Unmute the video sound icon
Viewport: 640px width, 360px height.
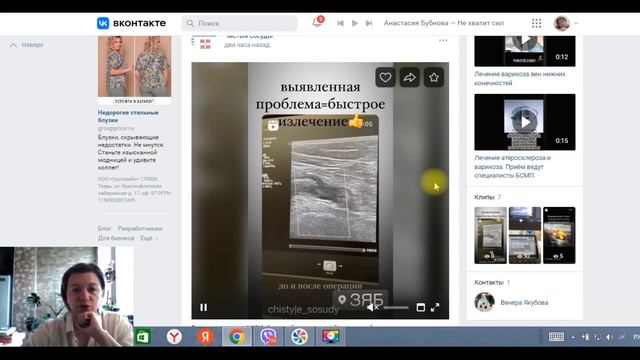click(x=372, y=307)
